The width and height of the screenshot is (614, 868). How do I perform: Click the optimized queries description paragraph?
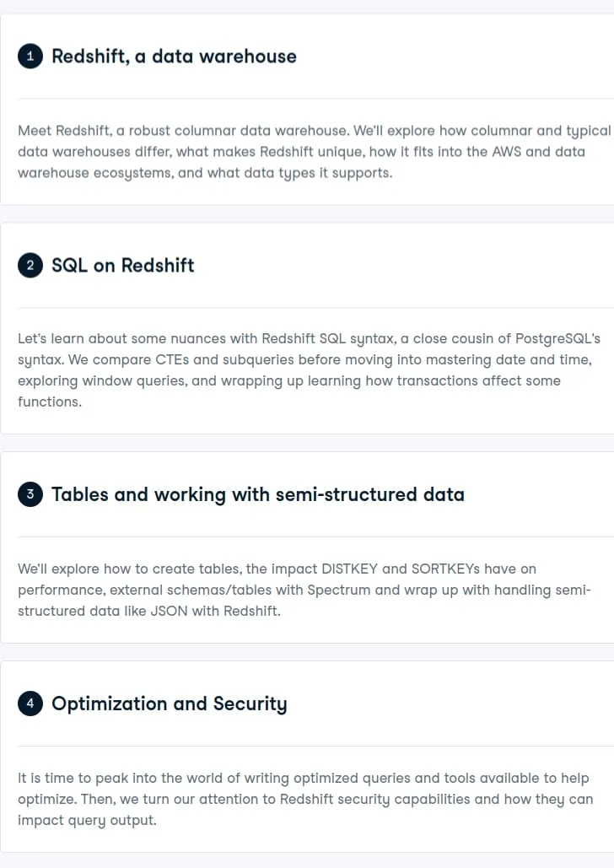click(x=305, y=799)
